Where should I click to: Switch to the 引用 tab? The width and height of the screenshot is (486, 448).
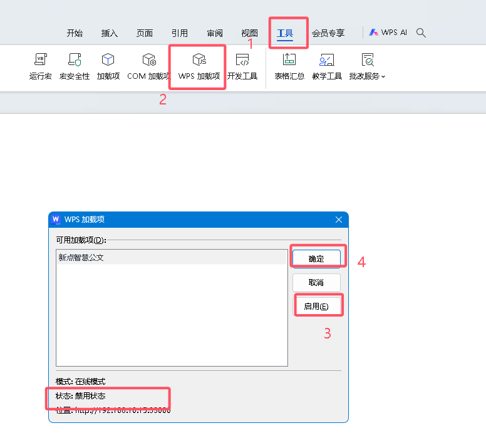click(180, 33)
